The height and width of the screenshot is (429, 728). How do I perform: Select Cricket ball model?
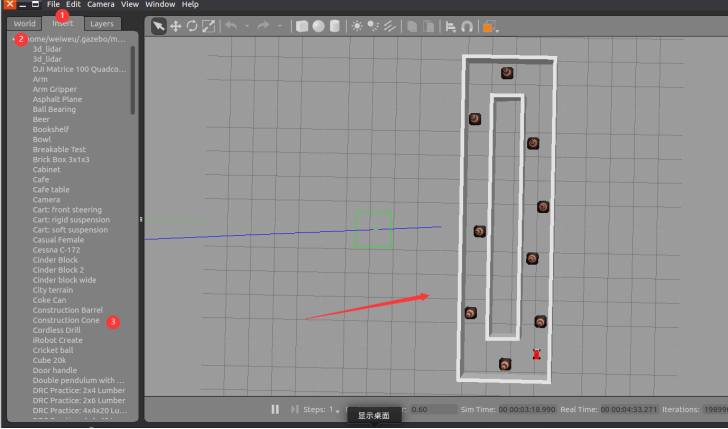[x=53, y=351]
